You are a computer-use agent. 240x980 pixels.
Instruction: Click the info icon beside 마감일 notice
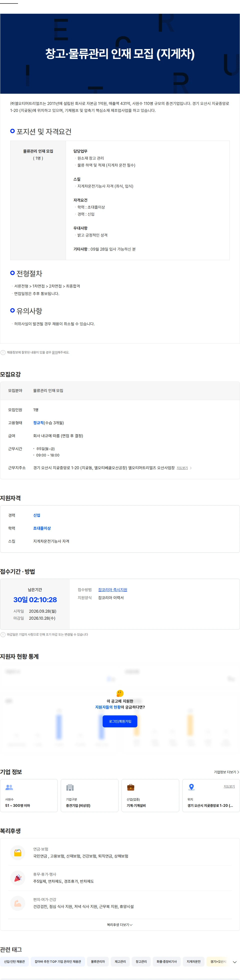3,635
